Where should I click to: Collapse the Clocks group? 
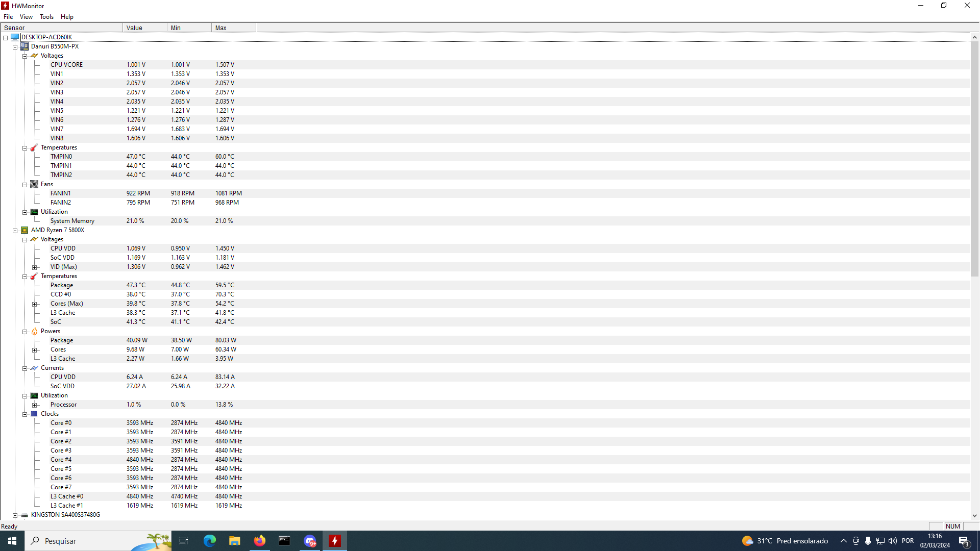click(x=24, y=414)
